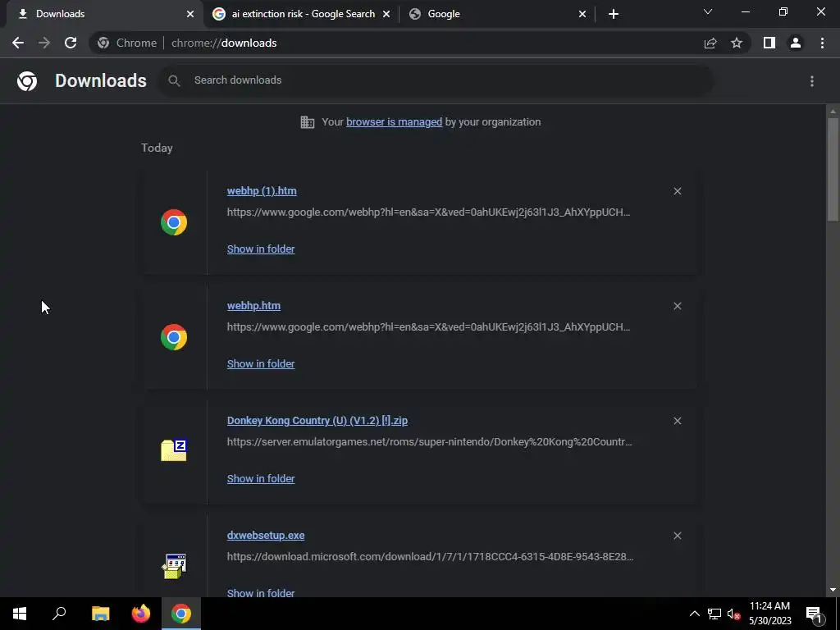Click the zip file icon for Donkey Kong Country
840x630 pixels.
(174, 450)
